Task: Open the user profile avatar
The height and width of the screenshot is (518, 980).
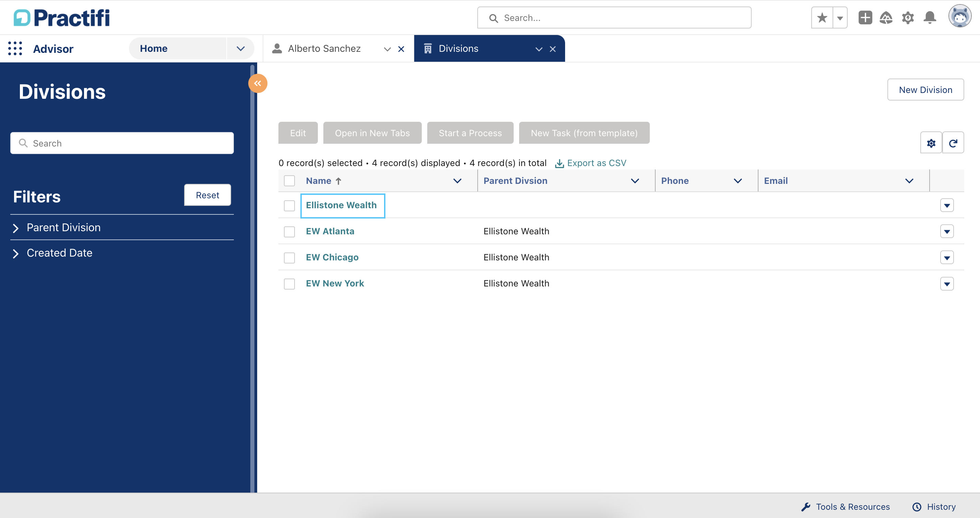Action: coord(959,16)
